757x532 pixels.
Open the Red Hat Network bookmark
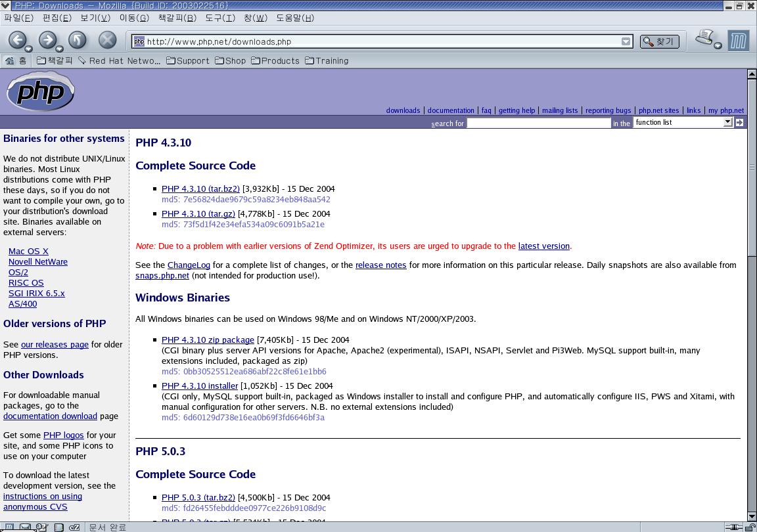tap(119, 61)
